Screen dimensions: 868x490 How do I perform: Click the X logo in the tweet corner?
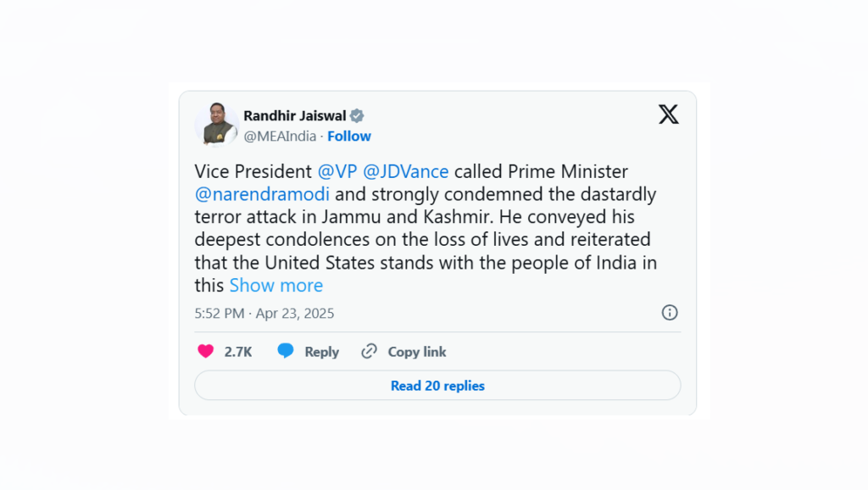click(668, 114)
